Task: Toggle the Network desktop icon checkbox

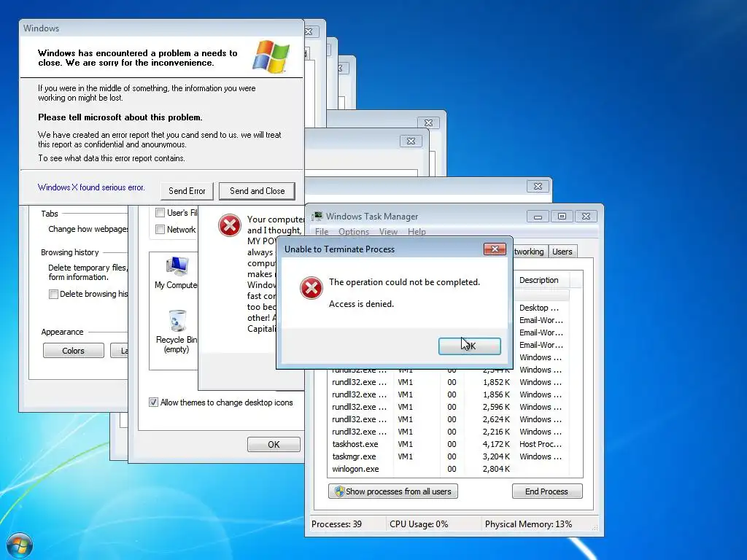Action: coord(160,230)
